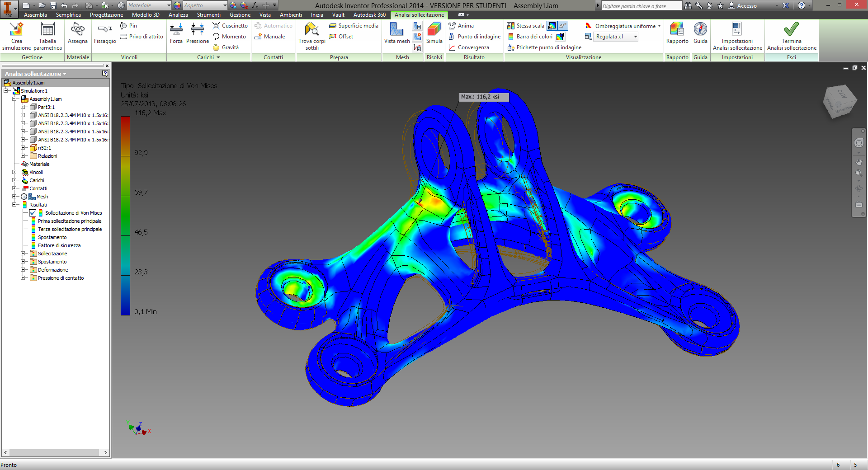Add a Cuscinetto load

pos(230,26)
